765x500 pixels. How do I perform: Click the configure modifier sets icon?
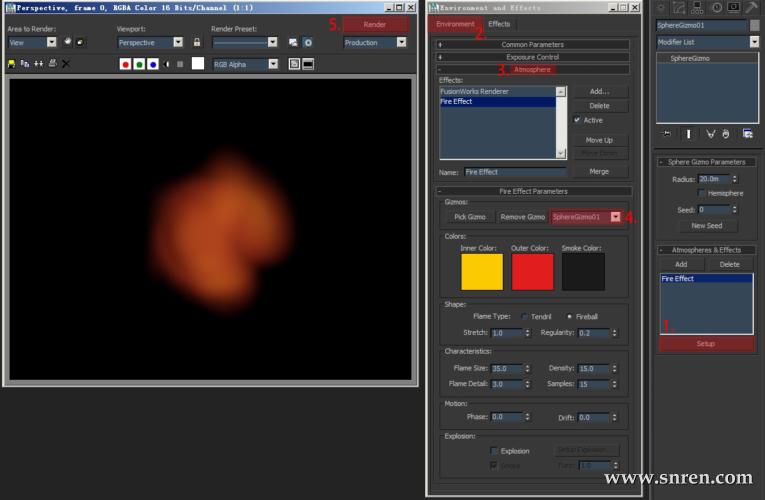pos(745,133)
